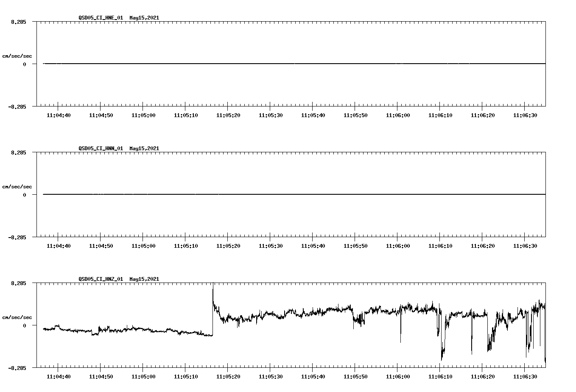Select the flat HNE waveform trace
Viewport: 576px width, 392px height.
click(254, 63)
